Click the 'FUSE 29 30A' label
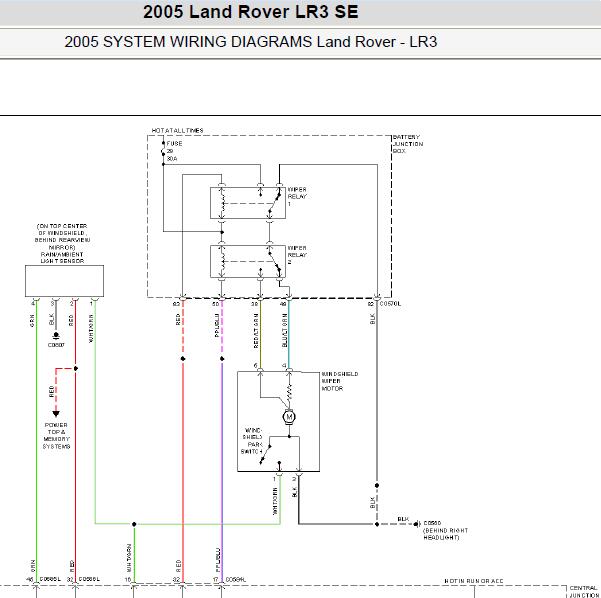This screenshot has height=598, width=601. click(x=174, y=151)
